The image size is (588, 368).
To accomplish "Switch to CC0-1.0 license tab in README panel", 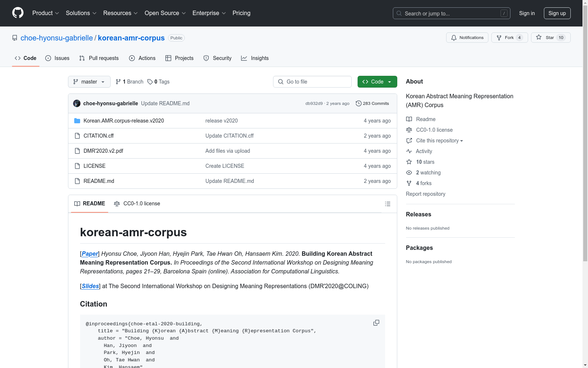I will point(137,204).
